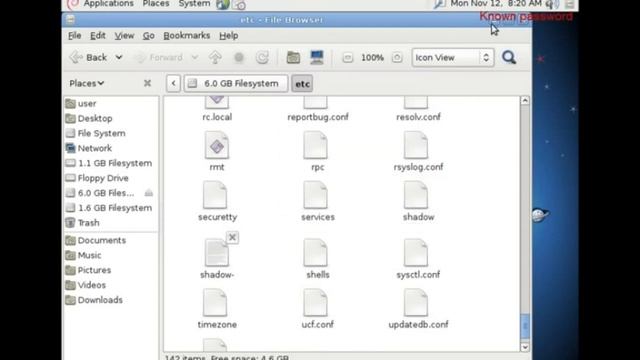Select the shadow file icon
640x360 pixels.
(x=416, y=196)
